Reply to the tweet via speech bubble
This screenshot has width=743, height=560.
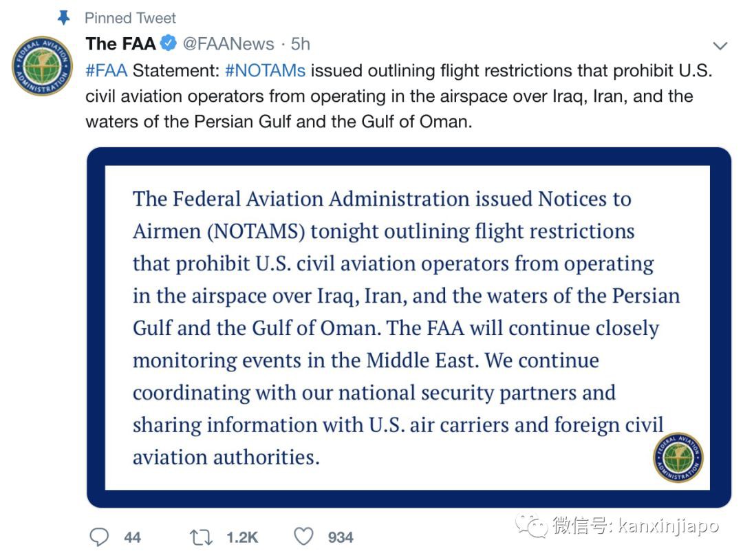[x=100, y=537]
